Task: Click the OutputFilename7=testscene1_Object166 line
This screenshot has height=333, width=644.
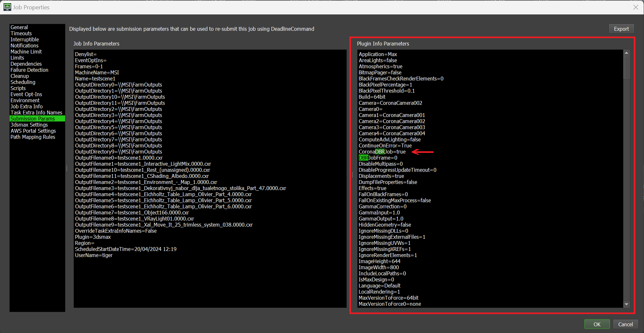Action: tap(132, 212)
